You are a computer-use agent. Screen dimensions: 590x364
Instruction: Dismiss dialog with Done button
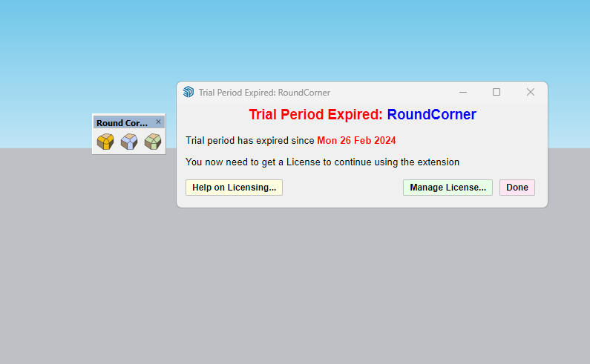click(517, 188)
